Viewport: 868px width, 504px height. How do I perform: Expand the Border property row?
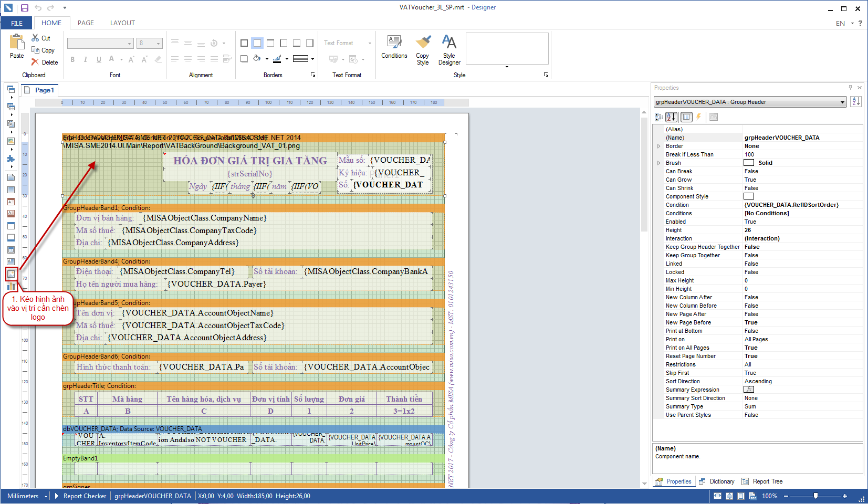pos(658,146)
